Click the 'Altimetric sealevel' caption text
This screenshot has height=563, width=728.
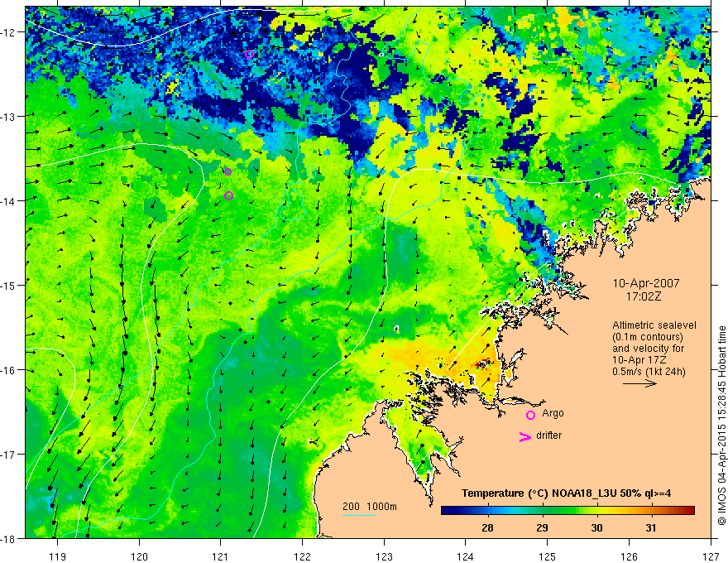(654, 325)
